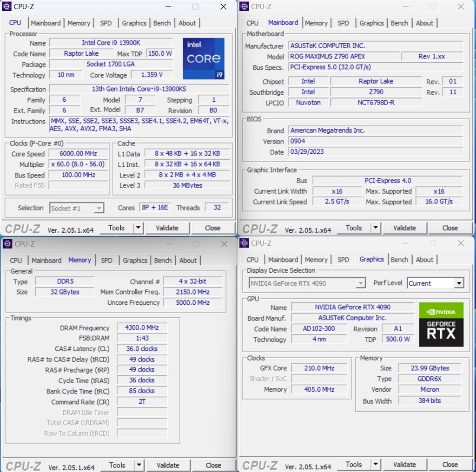Image resolution: width=476 pixels, height=472 pixels.
Task: Click Tools button in the CPU window
Action: pos(116,228)
